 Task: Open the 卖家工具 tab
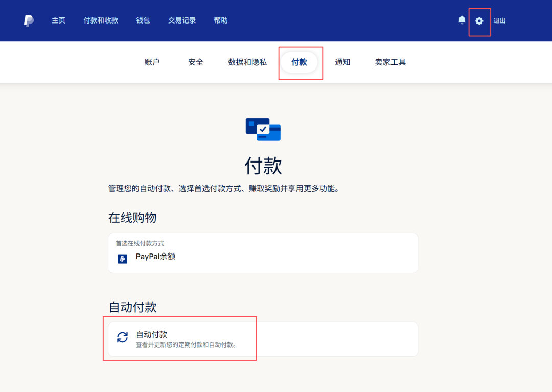tap(390, 62)
